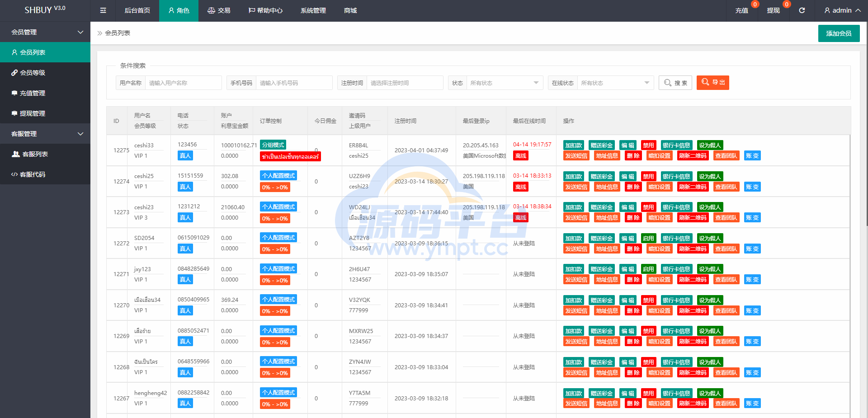Toggle 禁用 for user ceshi33
The image size is (868, 418).
click(648, 145)
